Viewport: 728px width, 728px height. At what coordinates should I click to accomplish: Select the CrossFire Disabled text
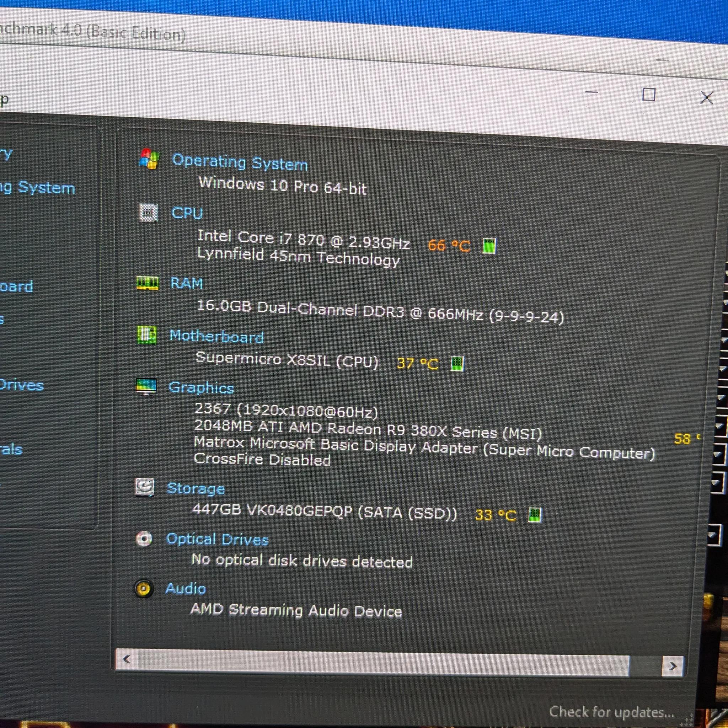point(262,460)
